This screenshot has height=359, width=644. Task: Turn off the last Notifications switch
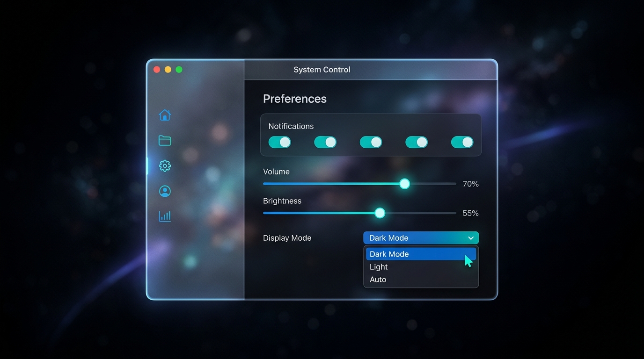(462, 142)
